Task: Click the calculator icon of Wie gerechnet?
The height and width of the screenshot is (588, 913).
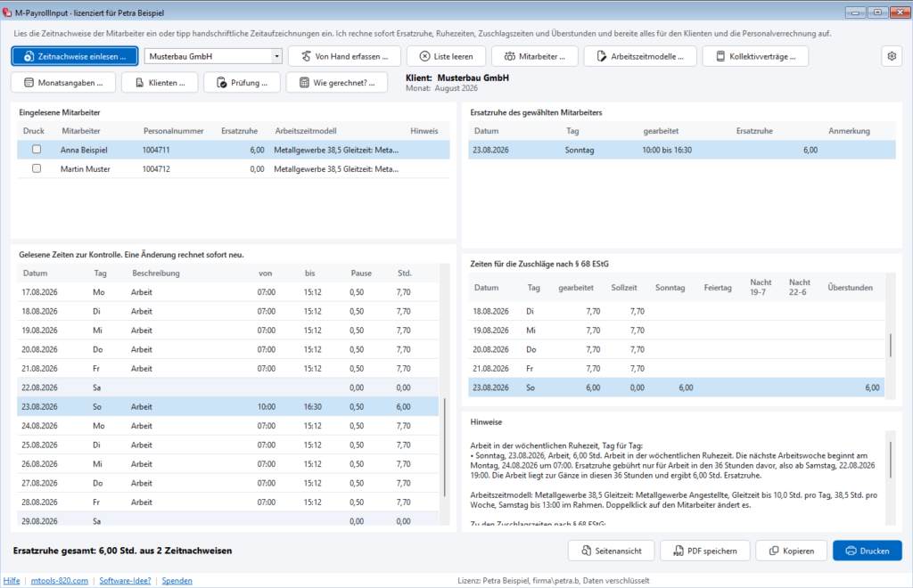Action: (304, 83)
